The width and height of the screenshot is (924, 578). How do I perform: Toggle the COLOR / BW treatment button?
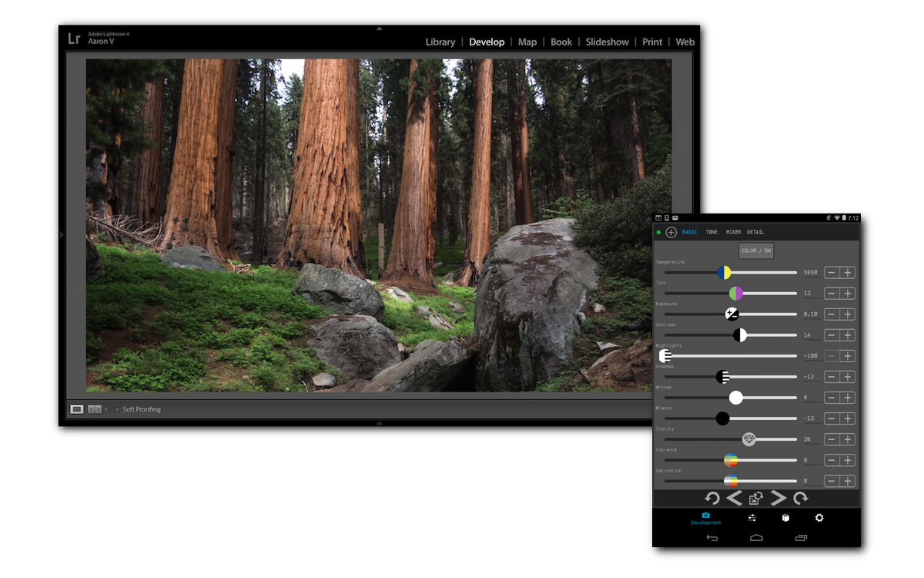[756, 250]
